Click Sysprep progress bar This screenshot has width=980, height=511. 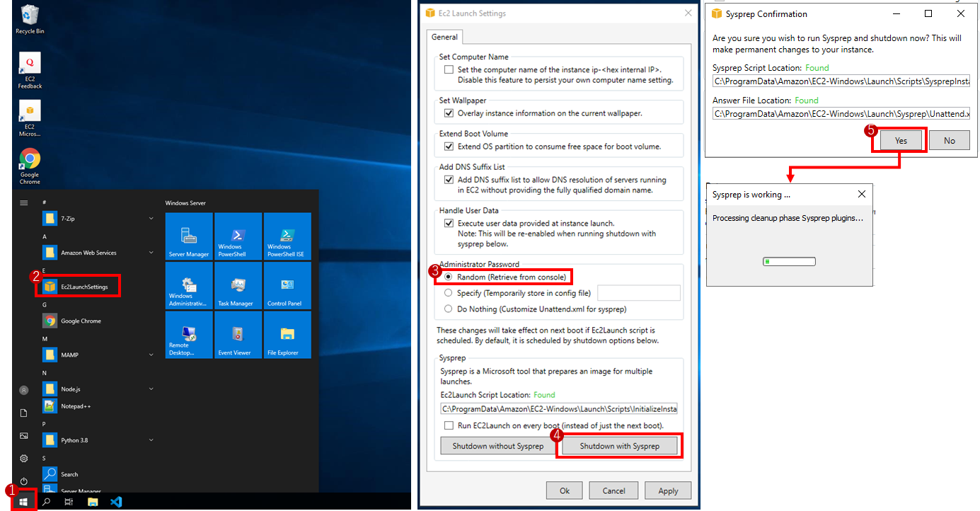[789, 262]
